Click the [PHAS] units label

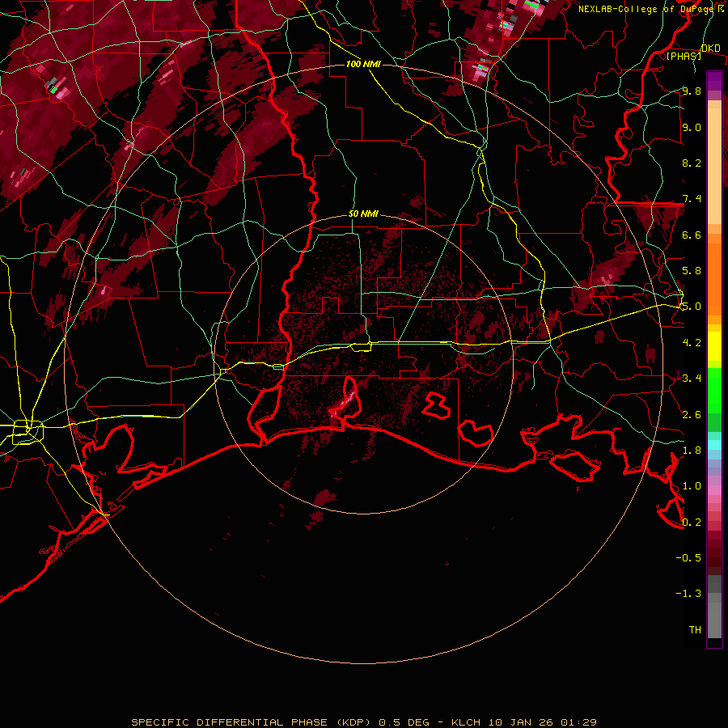684,56
